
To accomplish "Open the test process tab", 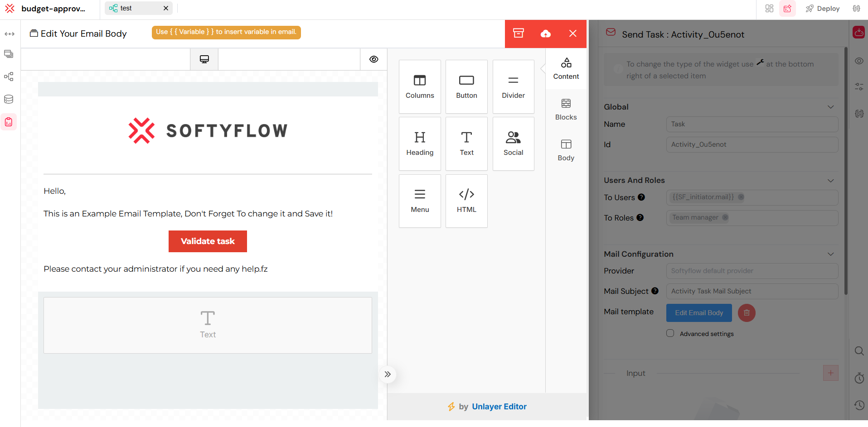I will tap(138, 8).
